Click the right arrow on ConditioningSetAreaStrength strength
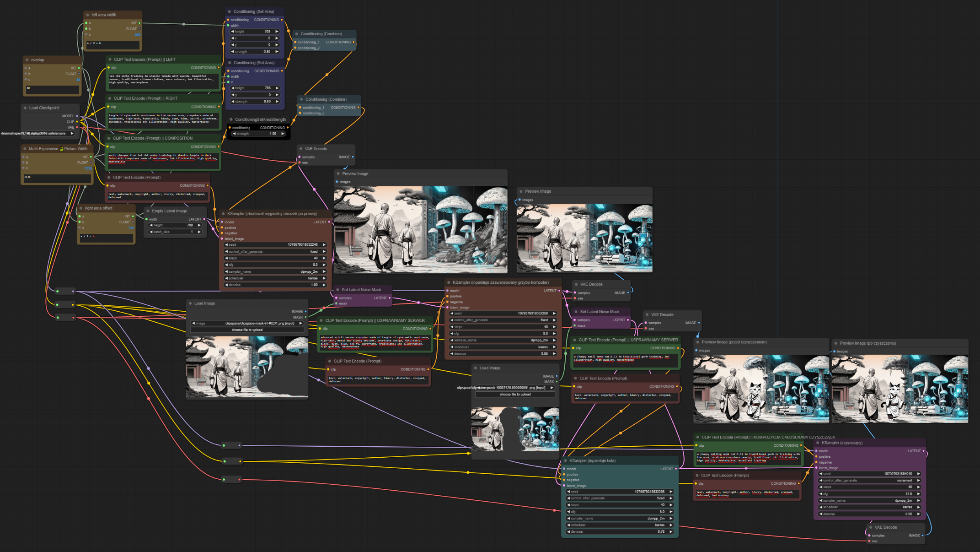The height and width of the screenshot is (552, 980). click(283, 134)
